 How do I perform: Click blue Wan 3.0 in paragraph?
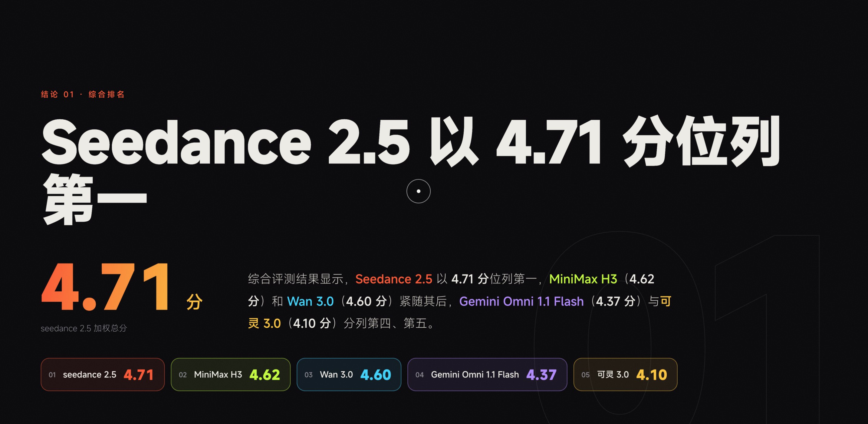(310, 301)
